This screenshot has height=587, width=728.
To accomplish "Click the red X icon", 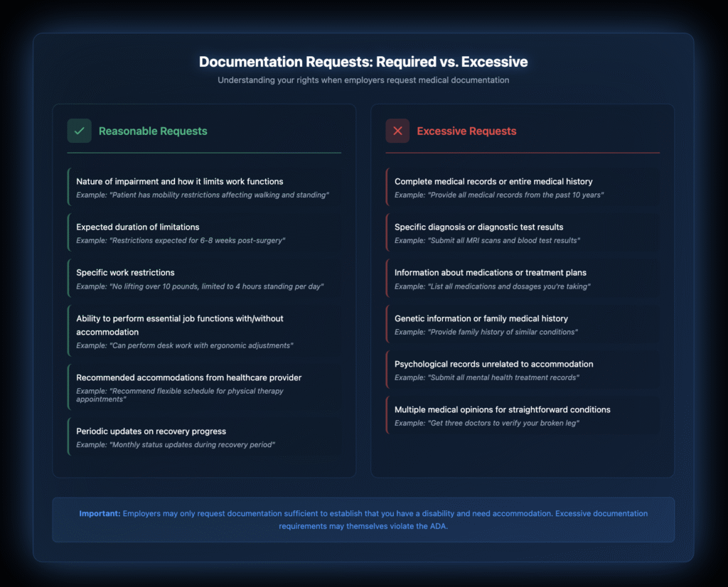I will [397, 131].
